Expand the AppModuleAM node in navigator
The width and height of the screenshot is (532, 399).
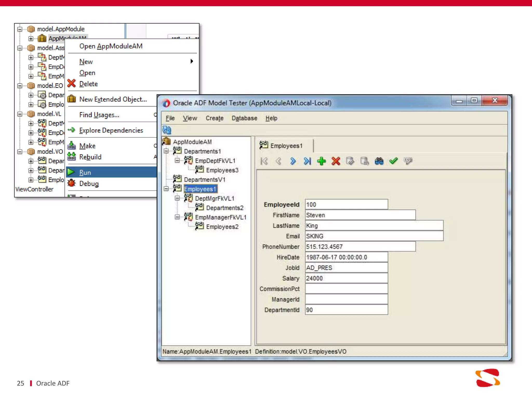pos(31,39)
